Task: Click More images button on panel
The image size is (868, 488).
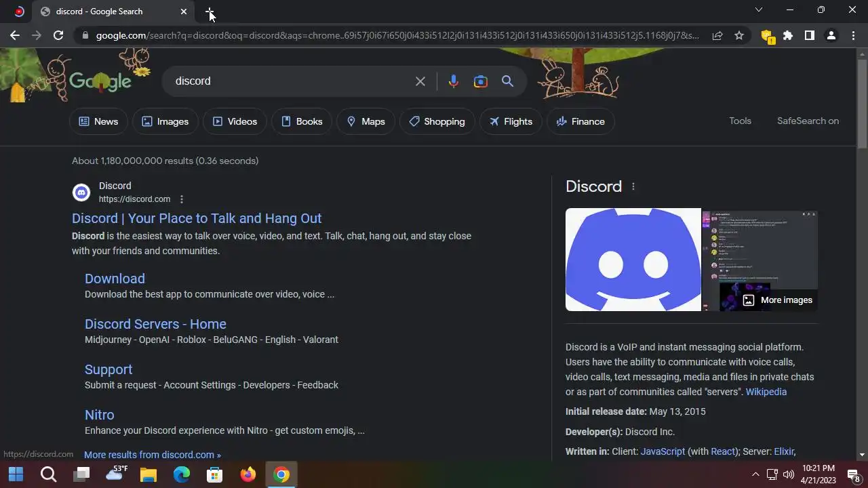Action: click(x=778, y=300)
